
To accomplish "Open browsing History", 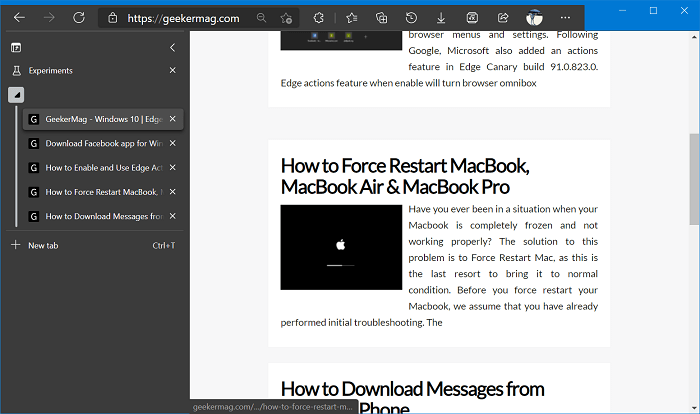I will tap(411, 18).
